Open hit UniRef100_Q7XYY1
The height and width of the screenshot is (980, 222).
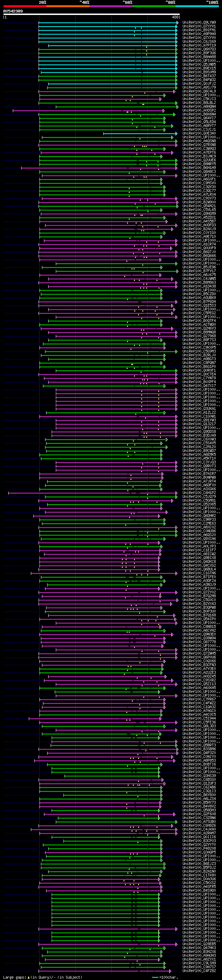tap(199, 26)
